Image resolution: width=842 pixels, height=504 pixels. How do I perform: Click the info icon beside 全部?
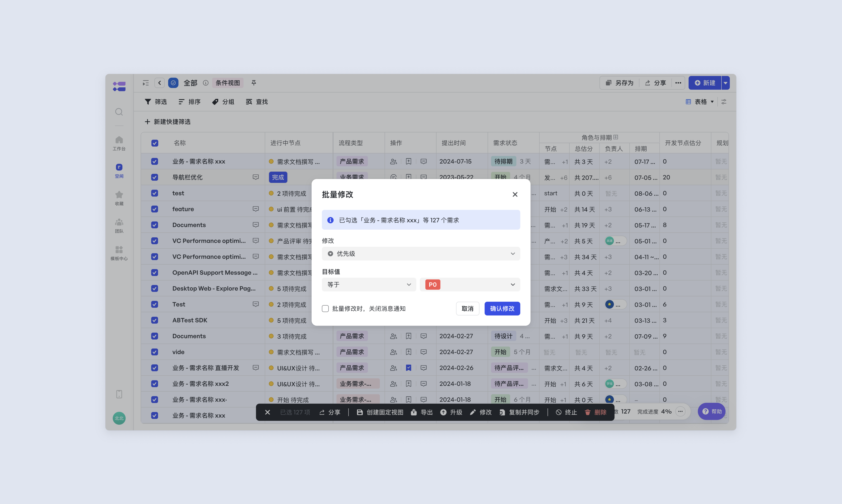pyautogui.click(x=206, y=83)
